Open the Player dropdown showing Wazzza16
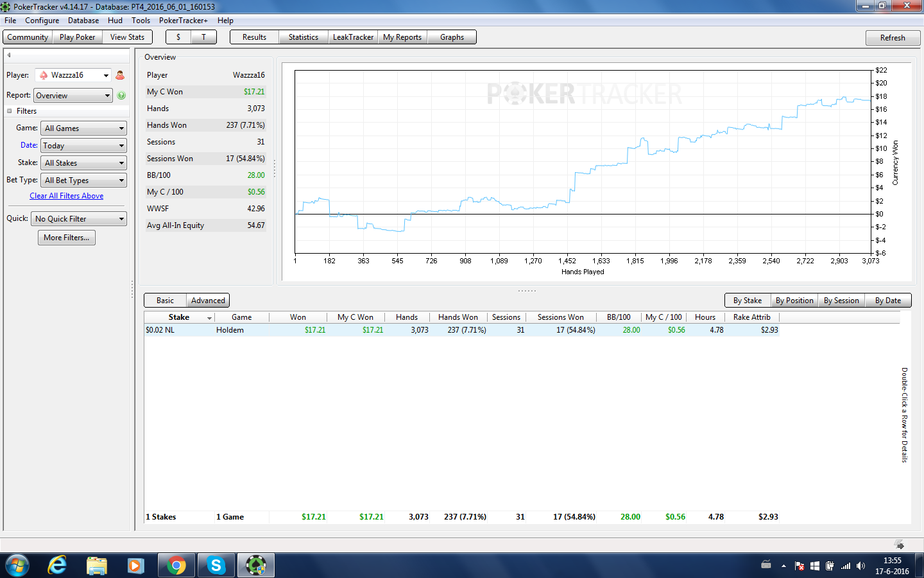The image size is (924, 578). pos(73,75)
